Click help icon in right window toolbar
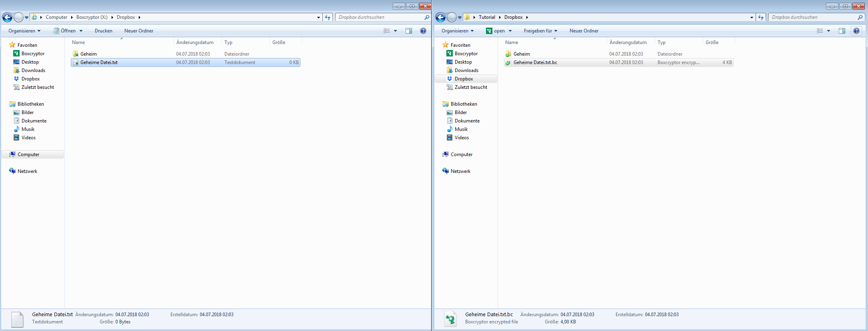This screenshot has width=868, height=331. (856, 31)
